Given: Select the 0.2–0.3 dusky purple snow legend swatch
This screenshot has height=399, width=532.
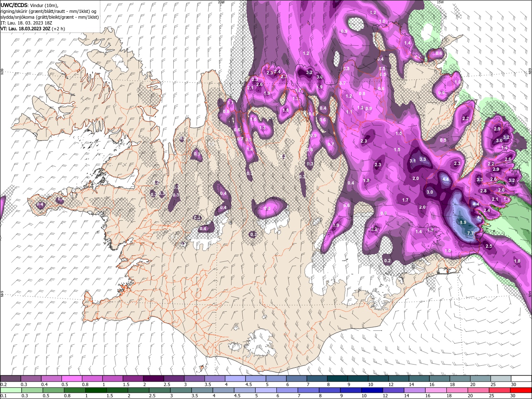Looking at the screenshot, I should pos(10,379).
